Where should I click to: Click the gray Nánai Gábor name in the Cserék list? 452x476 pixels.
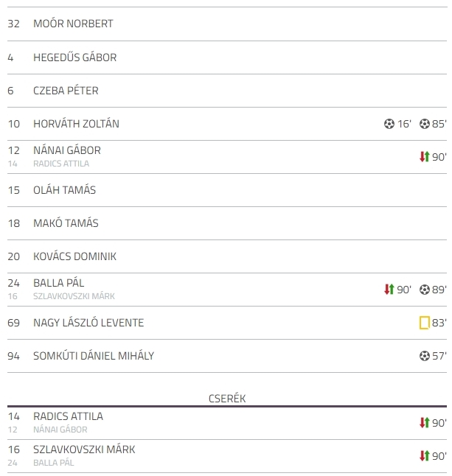pyautogui.click(x=60, y=430)
